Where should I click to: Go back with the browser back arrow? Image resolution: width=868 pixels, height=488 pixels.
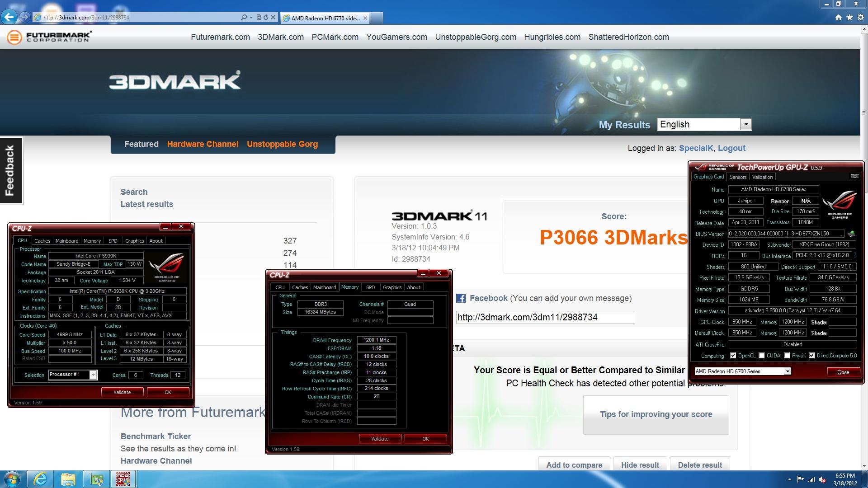pos(9,17)
